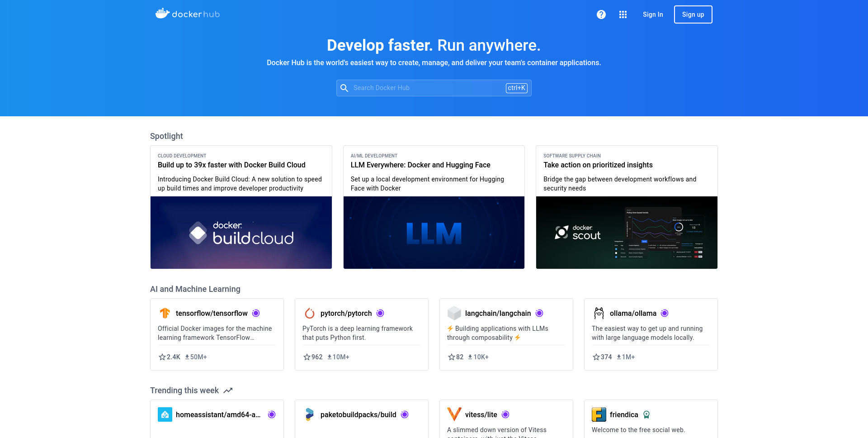Screen dimensions: 868x438
Task: Open the paketobuildpacks/build repository
Action: 359,414
